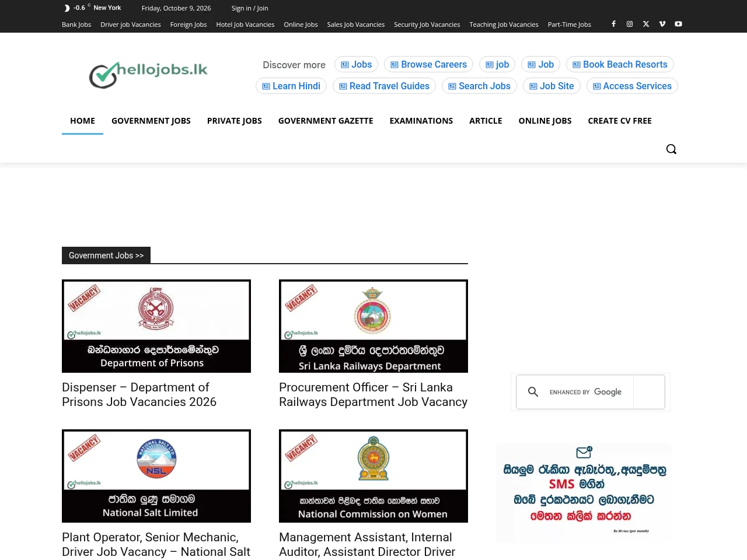747x560 pixels.
Task: Open the ONLINE JOBS menu item
Action: (545, 121)
